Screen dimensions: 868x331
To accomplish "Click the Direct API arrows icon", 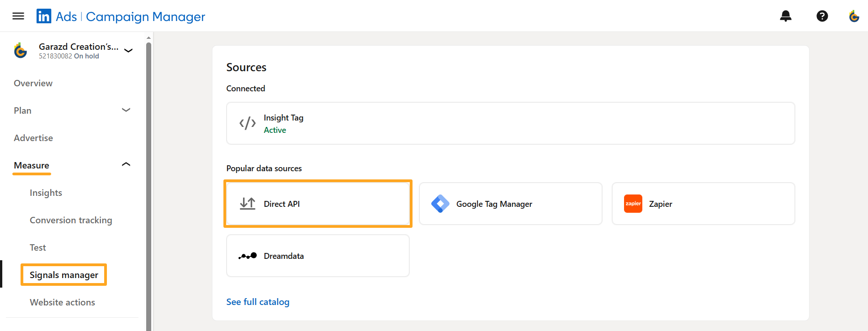I will (247, 204).
